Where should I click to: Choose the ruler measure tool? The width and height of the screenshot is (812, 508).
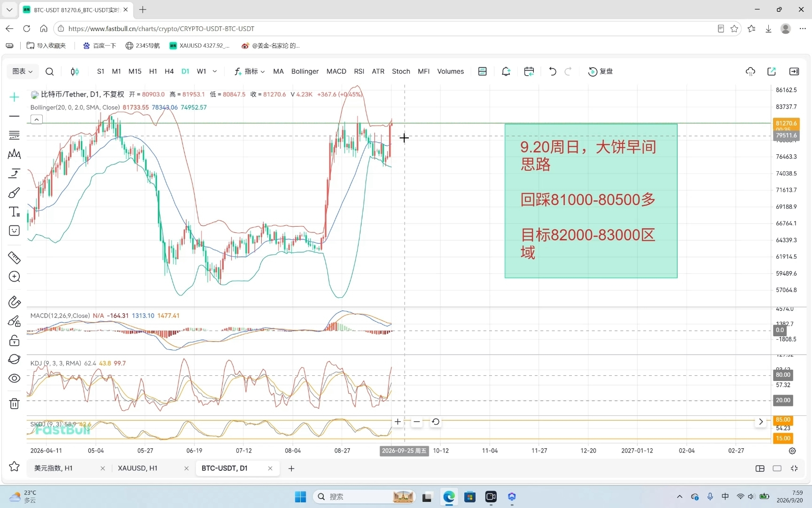point(14,257)
